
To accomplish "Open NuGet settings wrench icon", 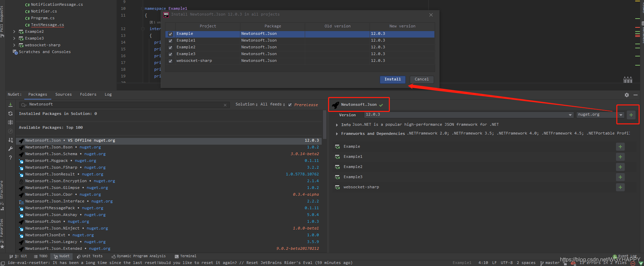I will (x=10, y=149).
